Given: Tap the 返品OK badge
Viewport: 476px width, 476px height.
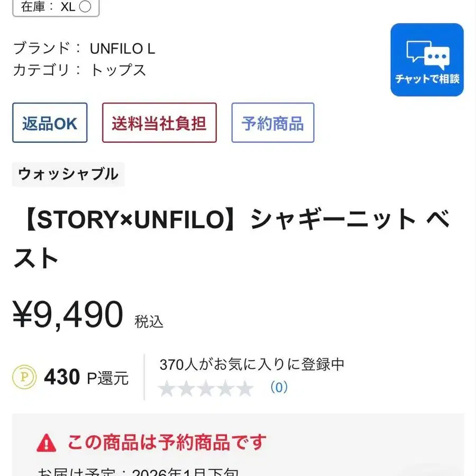Looking at the screenshot, I should point(50,123).
